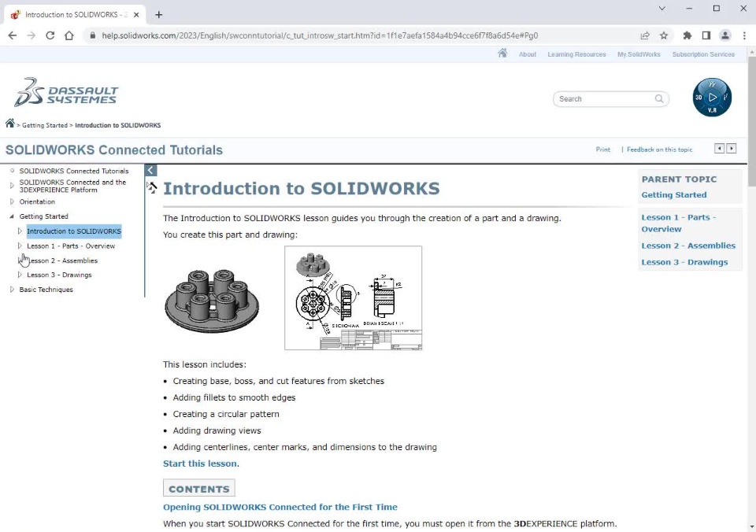This screenshot has width=756, height=532.
Task: Click the home icon in the top navigation bar
Action: point(502,54)
